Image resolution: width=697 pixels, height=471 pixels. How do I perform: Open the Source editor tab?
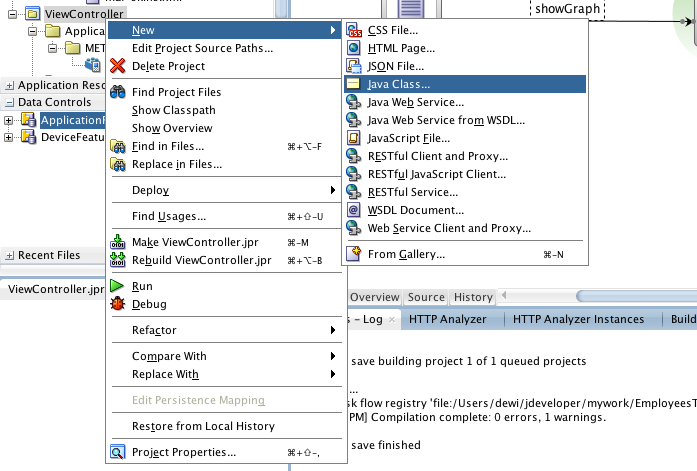coord(426,297)
